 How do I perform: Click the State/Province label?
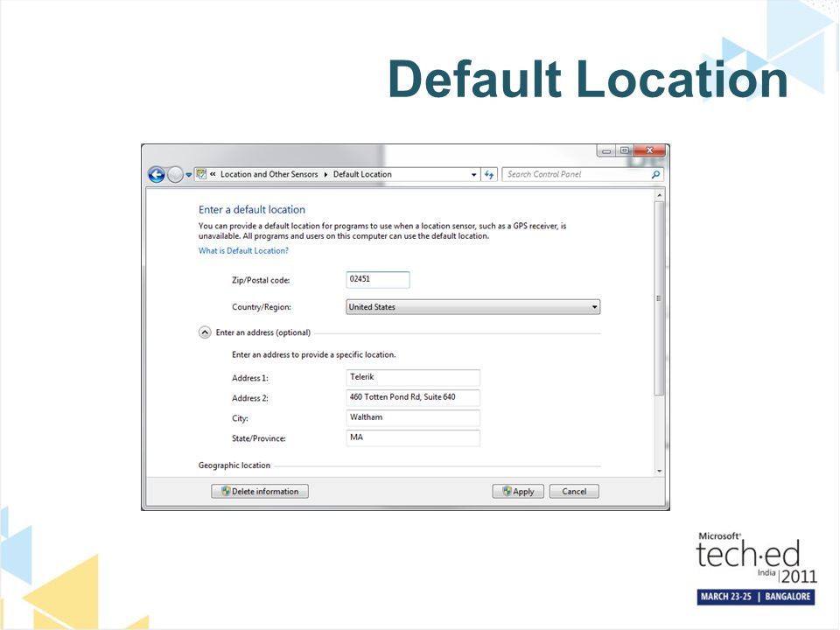click(x=259, y=438)
